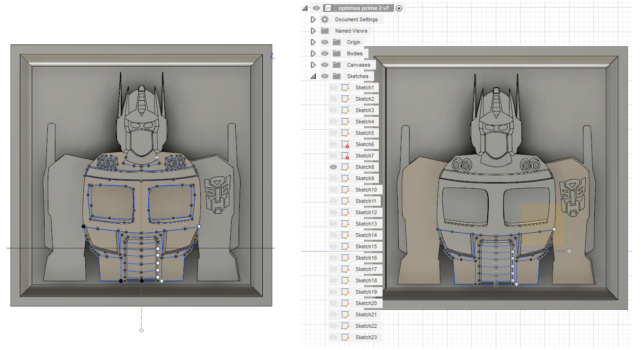The image size is (644, 350).
Task: Select the Sketch17 sketch icon
Action: pyautogui.click(x=345, y=269)
